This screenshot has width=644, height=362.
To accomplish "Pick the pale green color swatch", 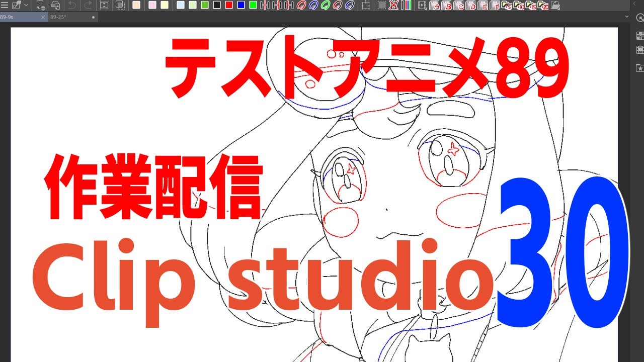I will tap(192, 5).
